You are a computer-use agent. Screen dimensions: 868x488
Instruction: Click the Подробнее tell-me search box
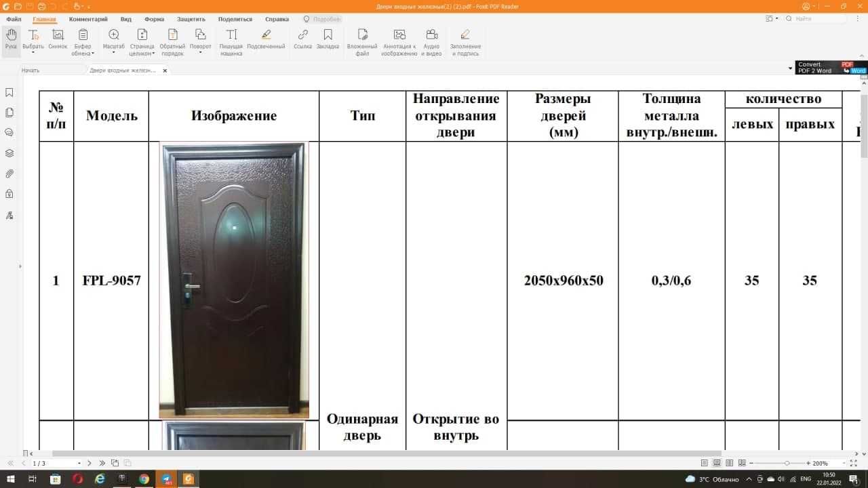tap(322, 19)
